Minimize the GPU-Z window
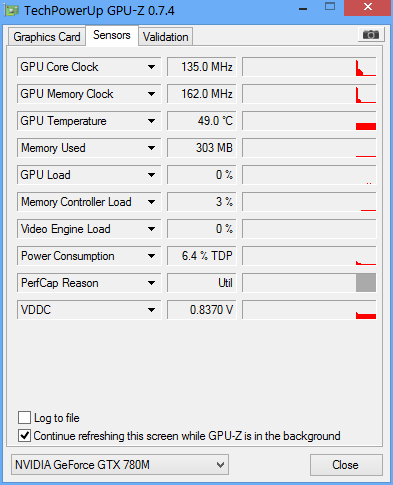Image resolution: width=393 pixels, height=485 pixels. click(303, 9)
